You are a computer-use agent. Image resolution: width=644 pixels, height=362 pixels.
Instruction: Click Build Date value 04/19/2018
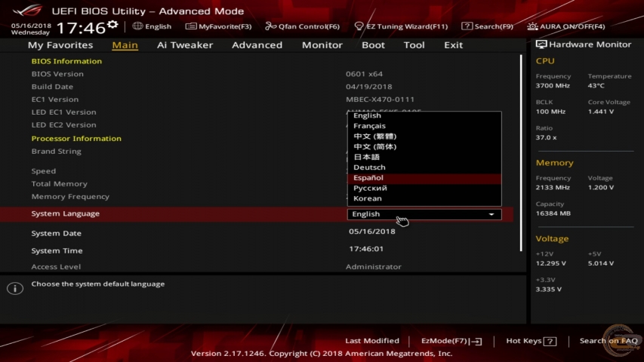tap(369, 87)
